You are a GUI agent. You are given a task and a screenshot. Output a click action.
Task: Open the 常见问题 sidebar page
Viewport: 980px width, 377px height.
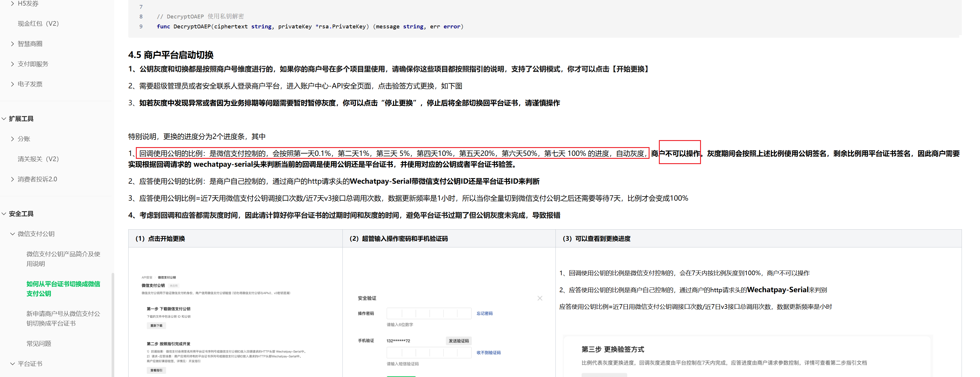39,344
